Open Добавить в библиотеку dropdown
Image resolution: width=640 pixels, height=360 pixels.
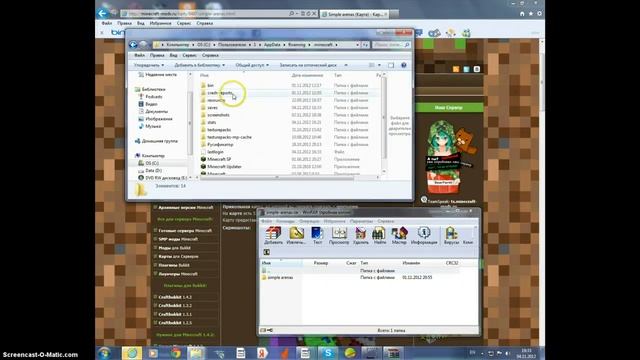coord(200,65)
